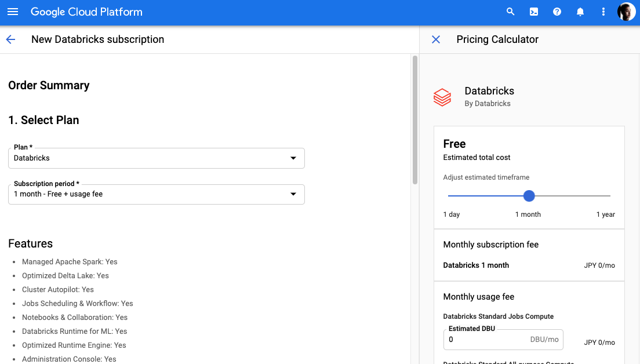Click 'Monthly subscription fee' heading

click(491, 245)
